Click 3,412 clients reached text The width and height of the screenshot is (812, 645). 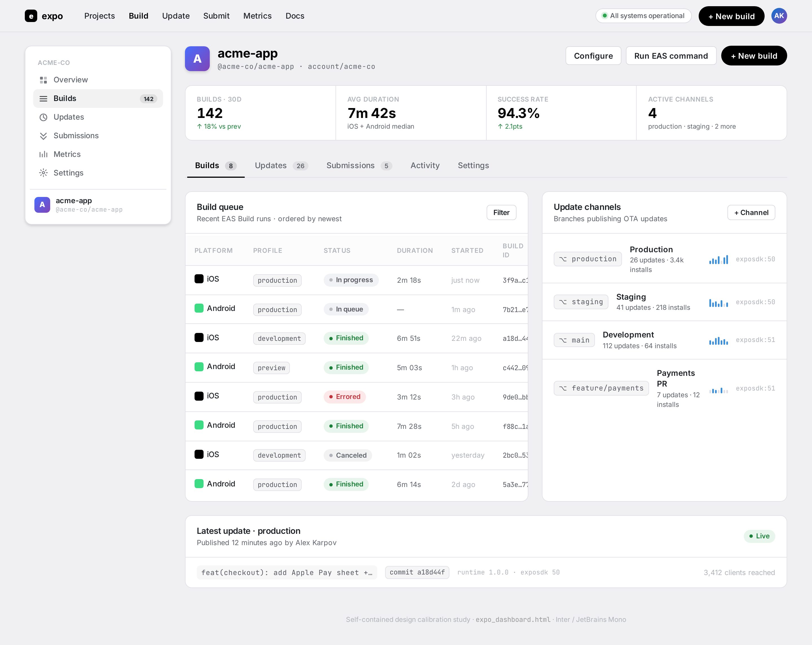click(739, 572)
